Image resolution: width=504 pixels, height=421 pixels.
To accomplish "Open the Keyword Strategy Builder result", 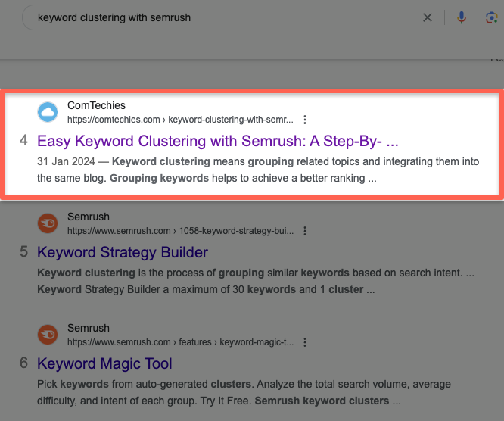I will (123, 252).
